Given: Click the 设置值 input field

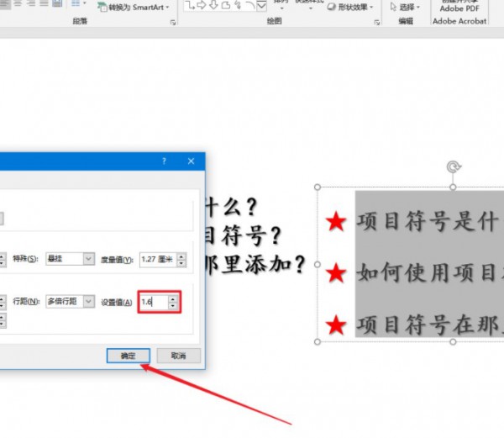Looking at the screenshot, I should (152, 301).
